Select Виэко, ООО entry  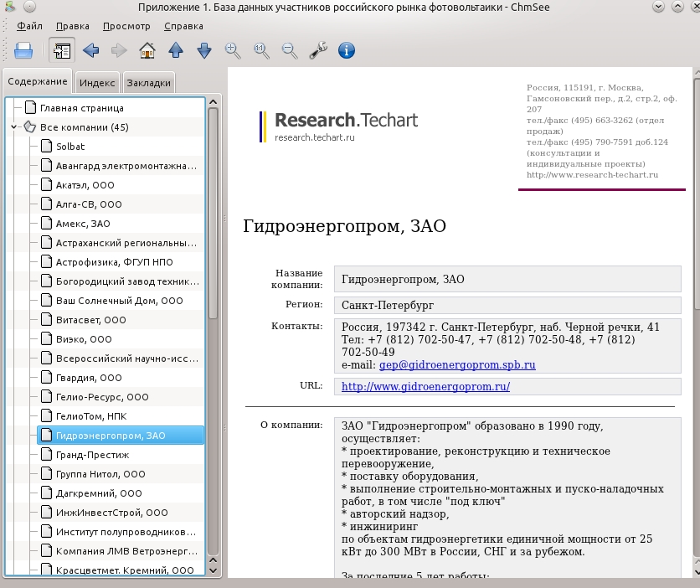click(x=84, y=338)
